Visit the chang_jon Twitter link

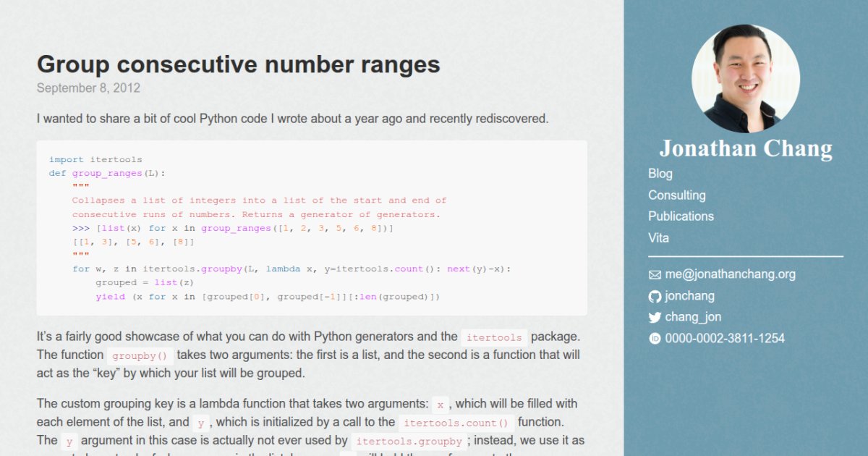(x=692, y=317)
